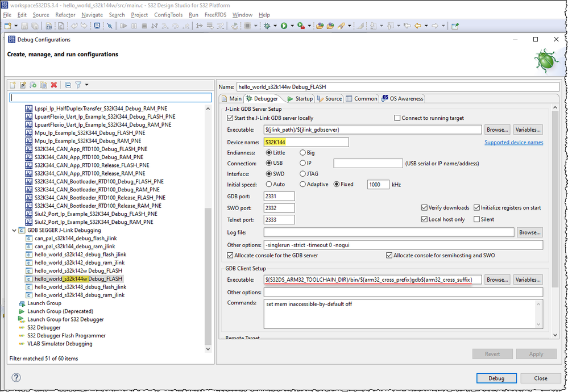Open Supported device names link
Image resolution: width=568 pixels, height=392 pixels.
(x=513, y=143)
